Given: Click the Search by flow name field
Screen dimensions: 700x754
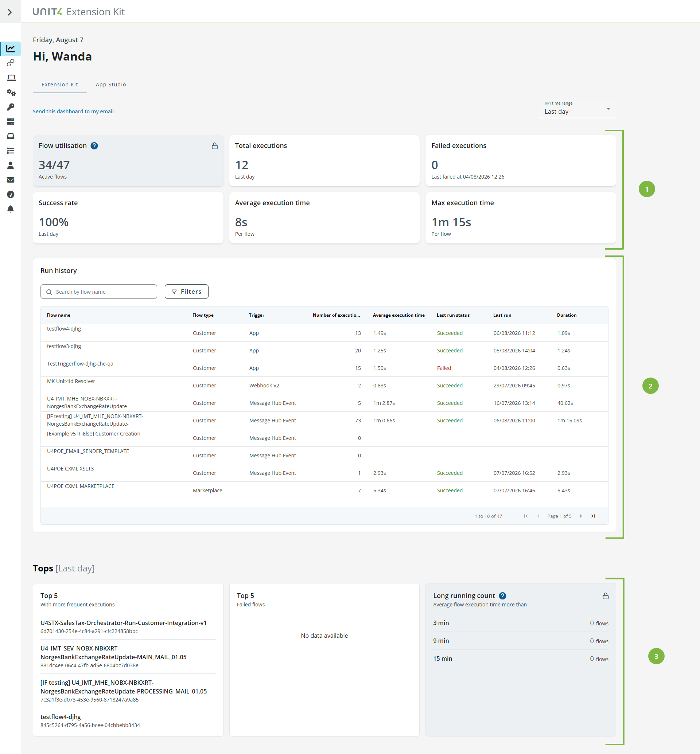Looking at the screenshot, I should [99, 292].
